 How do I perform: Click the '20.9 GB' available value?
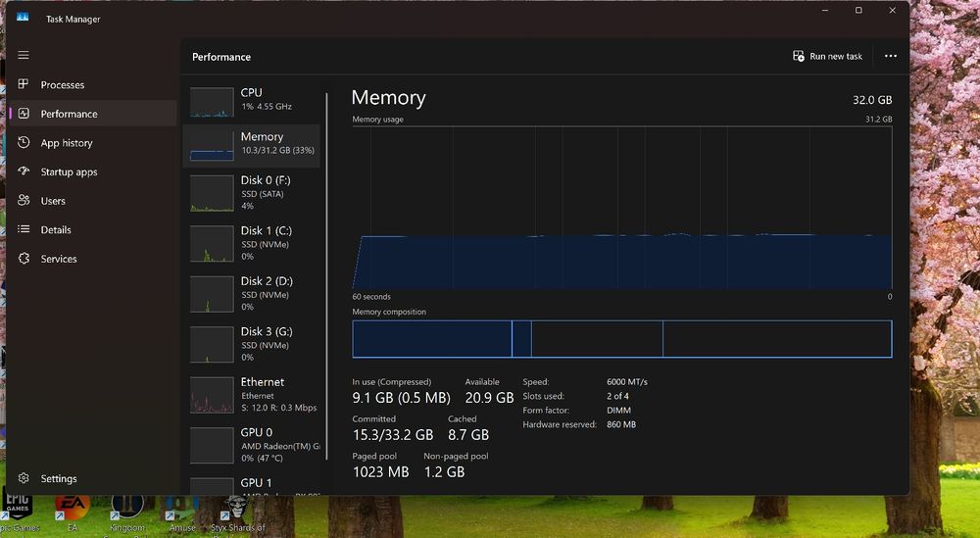click(489, 398)
